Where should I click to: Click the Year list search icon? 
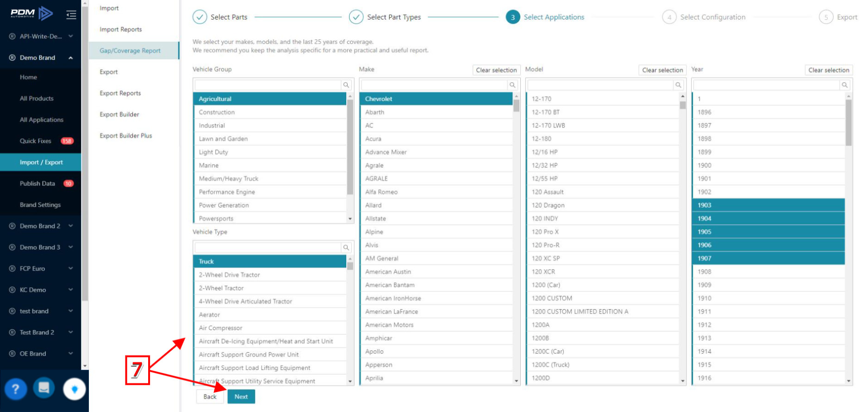(x=844, y=85)
